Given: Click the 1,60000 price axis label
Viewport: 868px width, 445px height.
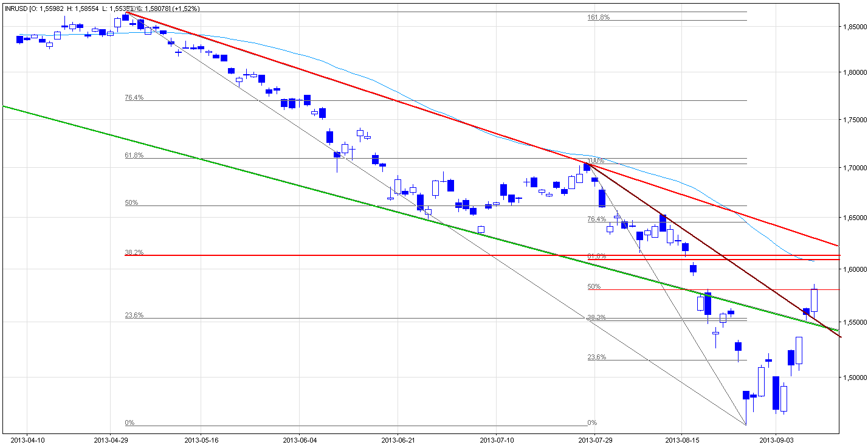Looking at the screenshot, I should coord(854,269).
